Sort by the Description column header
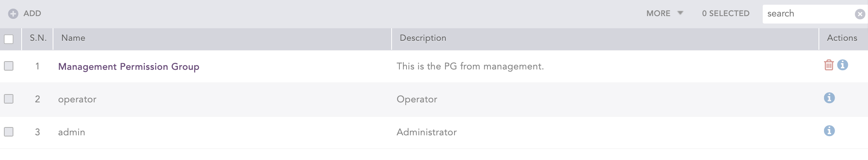Viewport: 868px width, 160px height. point(423,38)
